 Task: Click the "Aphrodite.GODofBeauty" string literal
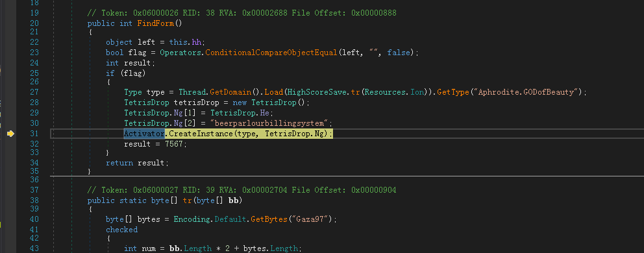528,92
